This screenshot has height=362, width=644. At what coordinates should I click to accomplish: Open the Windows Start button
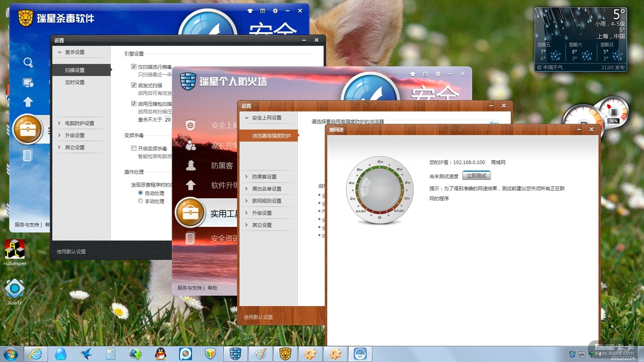pyautogui.click(x=11, y=354)
